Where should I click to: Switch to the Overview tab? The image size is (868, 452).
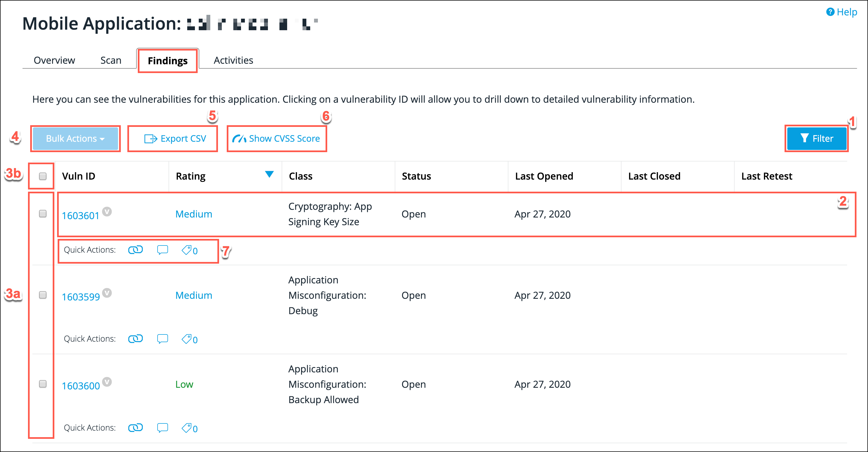coord(54,60)
